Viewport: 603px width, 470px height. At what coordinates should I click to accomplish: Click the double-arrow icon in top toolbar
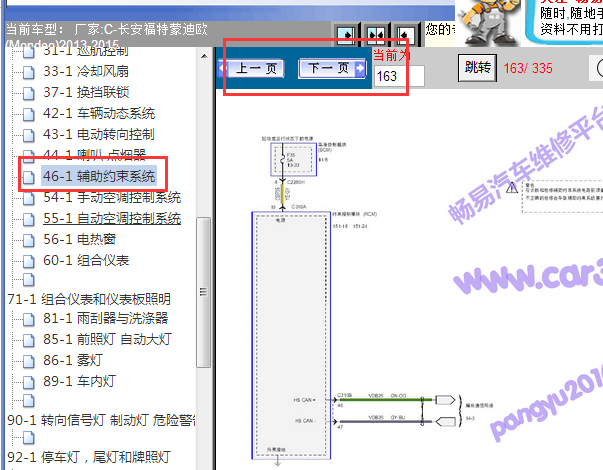376,35
